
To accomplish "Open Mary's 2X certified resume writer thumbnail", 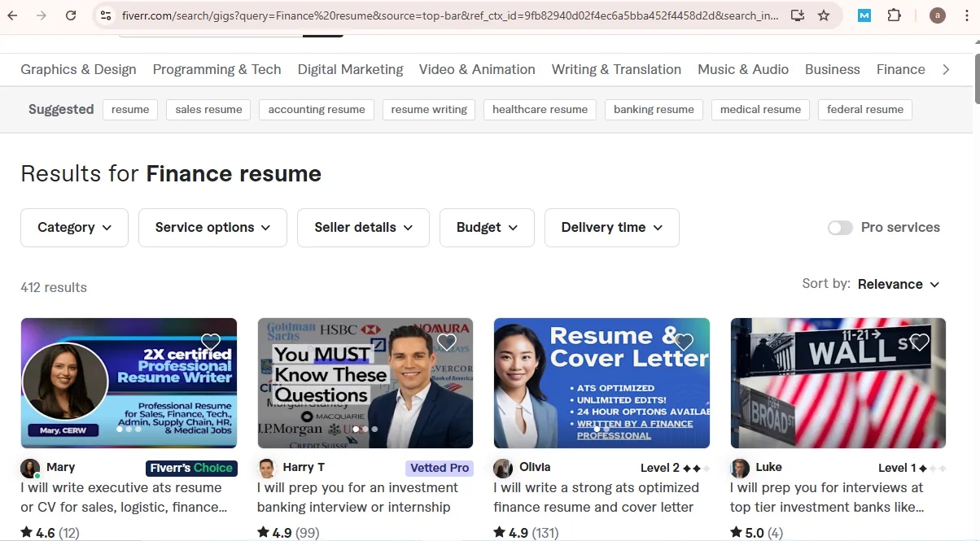I will pyautogui.click(x=129, y=383).
